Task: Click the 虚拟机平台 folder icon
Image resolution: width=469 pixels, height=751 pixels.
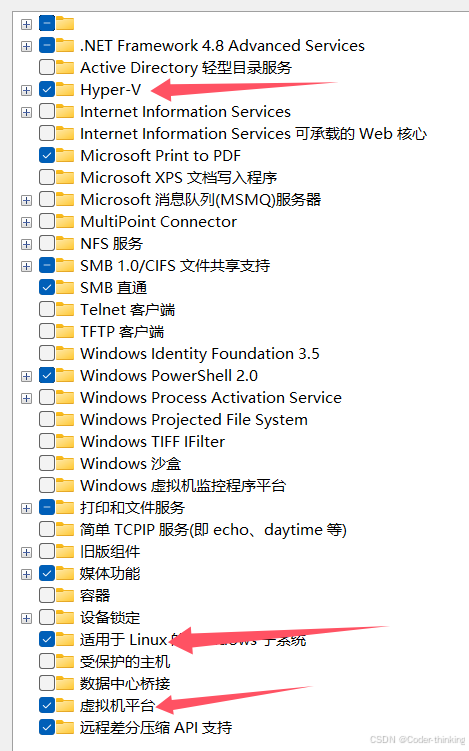Action: pos(65,705)
